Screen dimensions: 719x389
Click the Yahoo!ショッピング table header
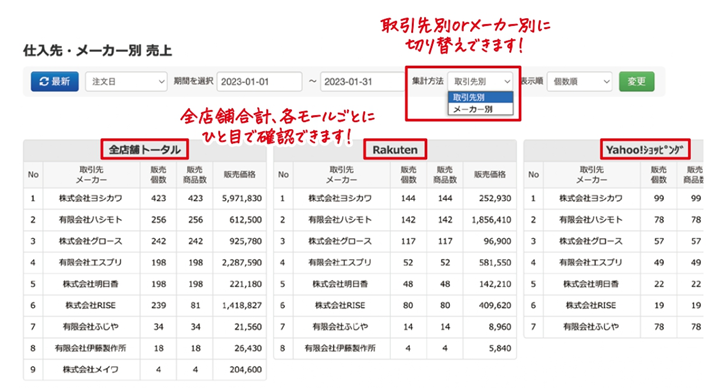pos(645,150)
